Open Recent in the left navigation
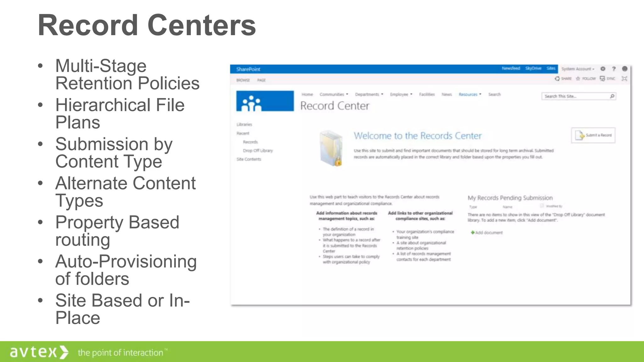The height and width of the screenshot is (362, 644). coord(243,133)
